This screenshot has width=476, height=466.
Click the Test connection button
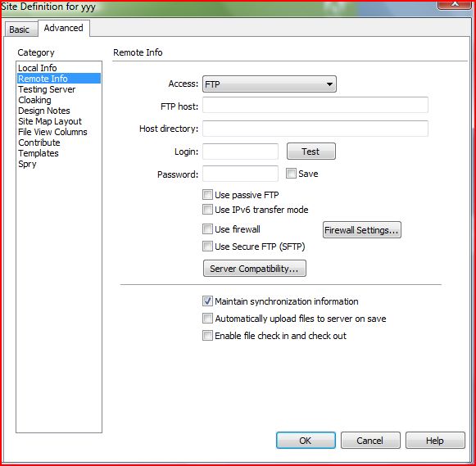311,151
